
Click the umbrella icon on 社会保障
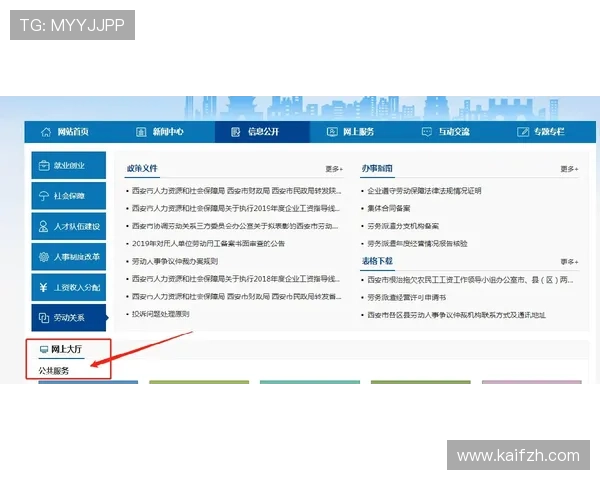click(x=44, y=196)
